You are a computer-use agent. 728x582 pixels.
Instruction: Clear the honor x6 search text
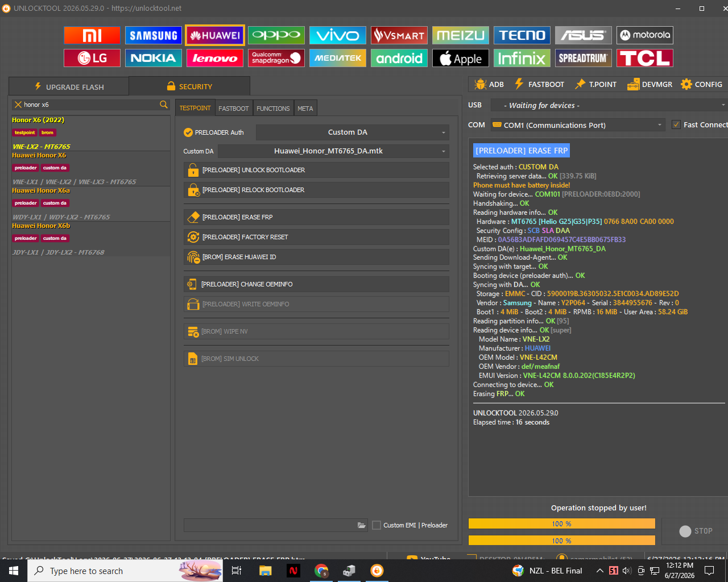[x=18, y=105]
